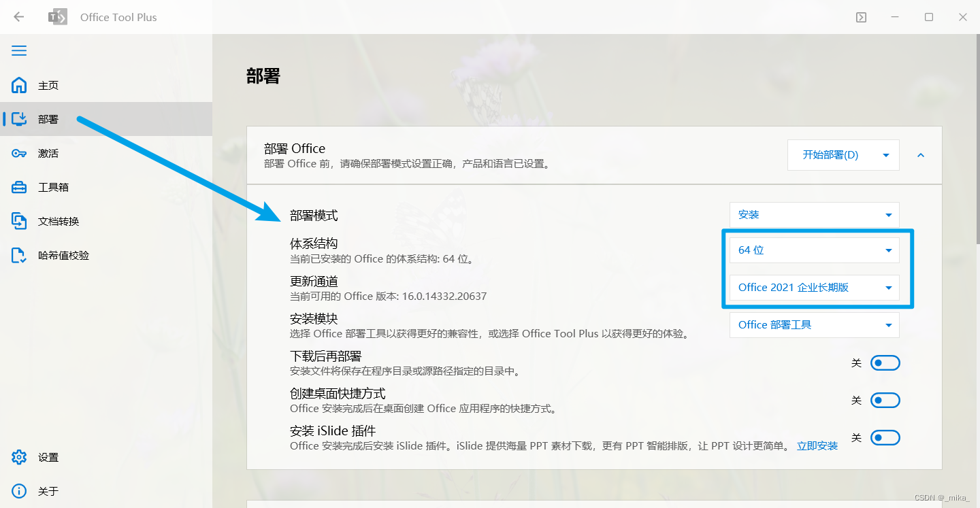This screenshot has height=508, width=980.
Task: Minimize the Office Tool Plus window
Action: (x=895, y=17)
